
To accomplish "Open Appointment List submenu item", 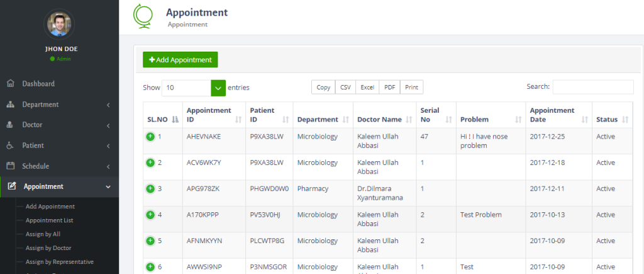I will (49, 220).
